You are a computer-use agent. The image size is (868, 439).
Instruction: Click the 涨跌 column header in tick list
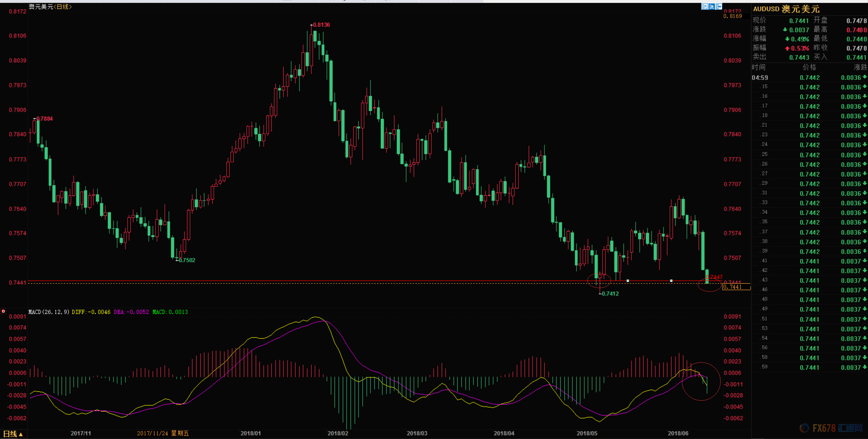pyautogui.click(x=860, y=67)
